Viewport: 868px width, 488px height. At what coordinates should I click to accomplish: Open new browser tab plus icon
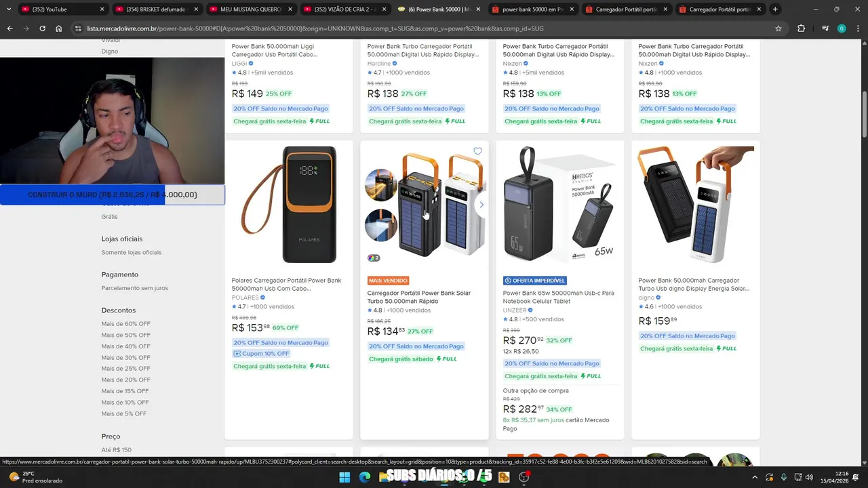click(x=775, y=9)
